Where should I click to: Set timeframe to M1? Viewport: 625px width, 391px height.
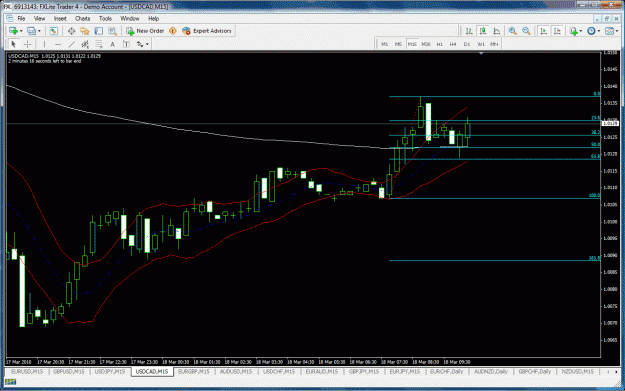[x=385, y=44]
